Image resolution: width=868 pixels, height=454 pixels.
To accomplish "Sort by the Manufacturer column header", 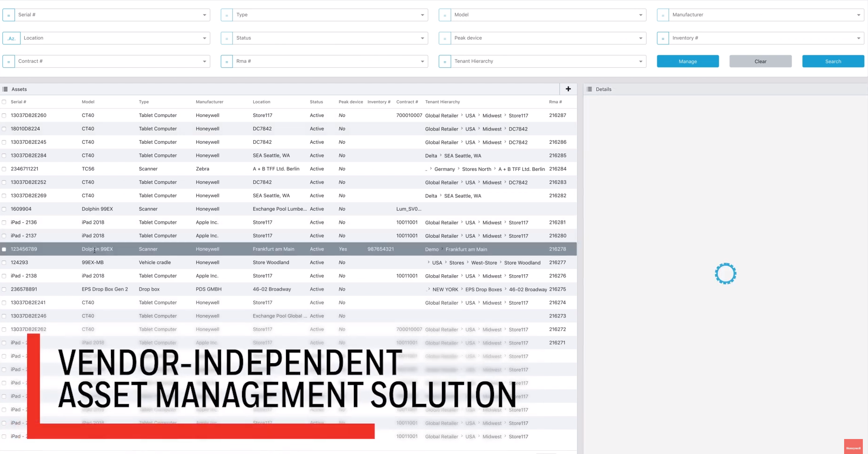I will click(x=209, y=102).
